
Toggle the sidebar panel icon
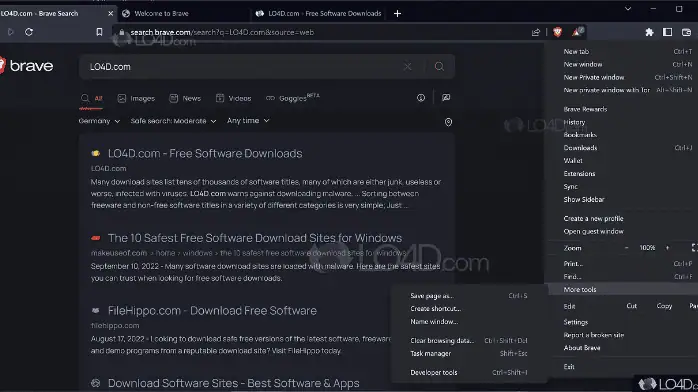click(667, 32)
